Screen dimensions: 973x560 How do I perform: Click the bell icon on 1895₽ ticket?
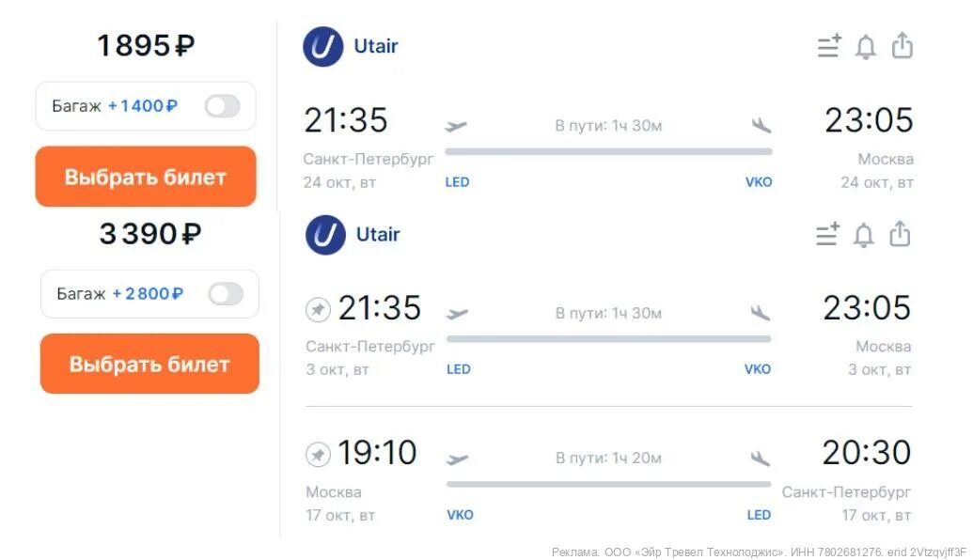point(866,47)
